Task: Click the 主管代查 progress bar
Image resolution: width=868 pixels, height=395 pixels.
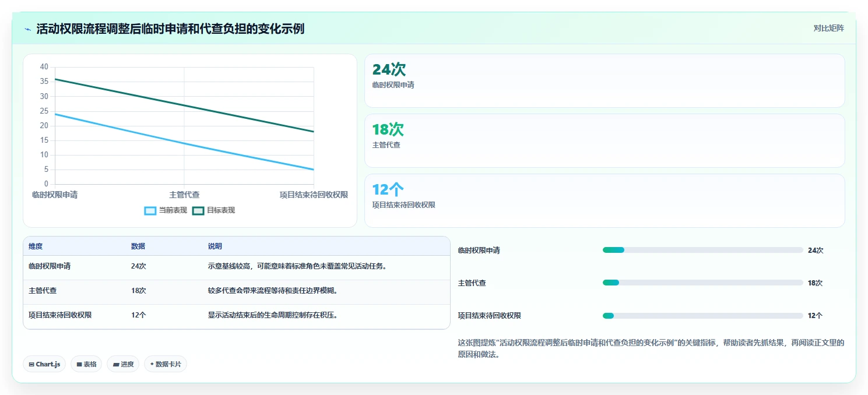Action: point(702,283)
